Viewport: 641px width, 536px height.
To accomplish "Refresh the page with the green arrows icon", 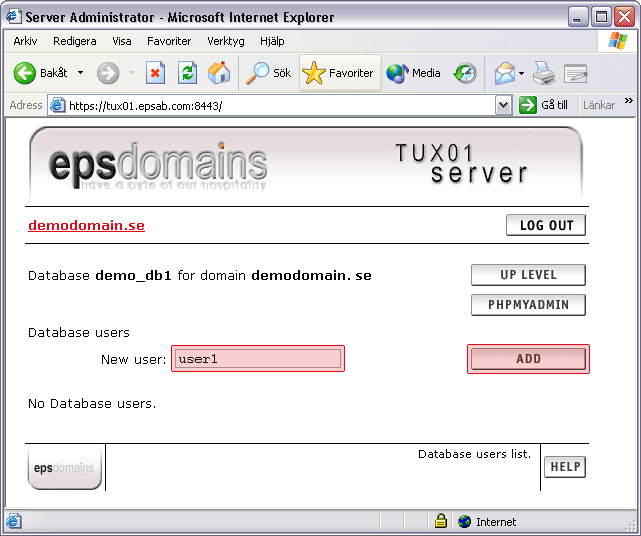I will point(187,73).
